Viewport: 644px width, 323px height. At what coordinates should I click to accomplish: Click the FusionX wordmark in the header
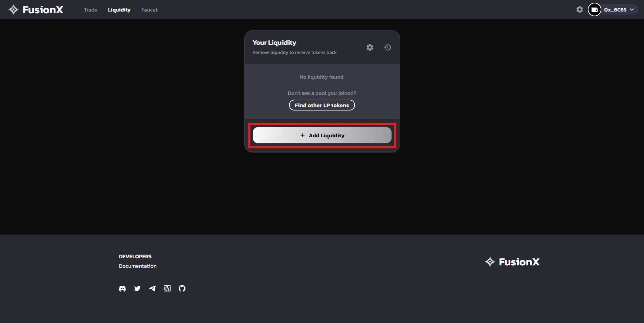coord(43,10)
